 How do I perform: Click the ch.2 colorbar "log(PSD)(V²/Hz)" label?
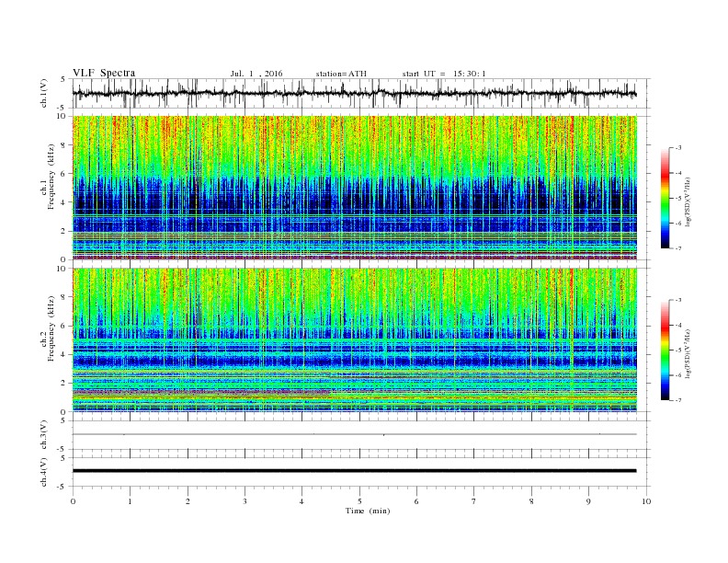[689, 354]
